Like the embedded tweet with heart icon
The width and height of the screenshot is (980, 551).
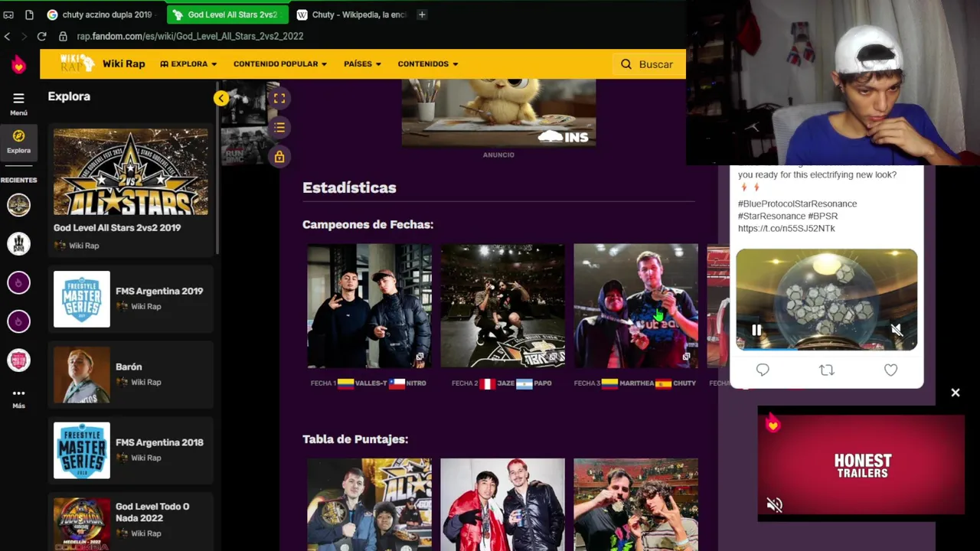pos(890,370)
